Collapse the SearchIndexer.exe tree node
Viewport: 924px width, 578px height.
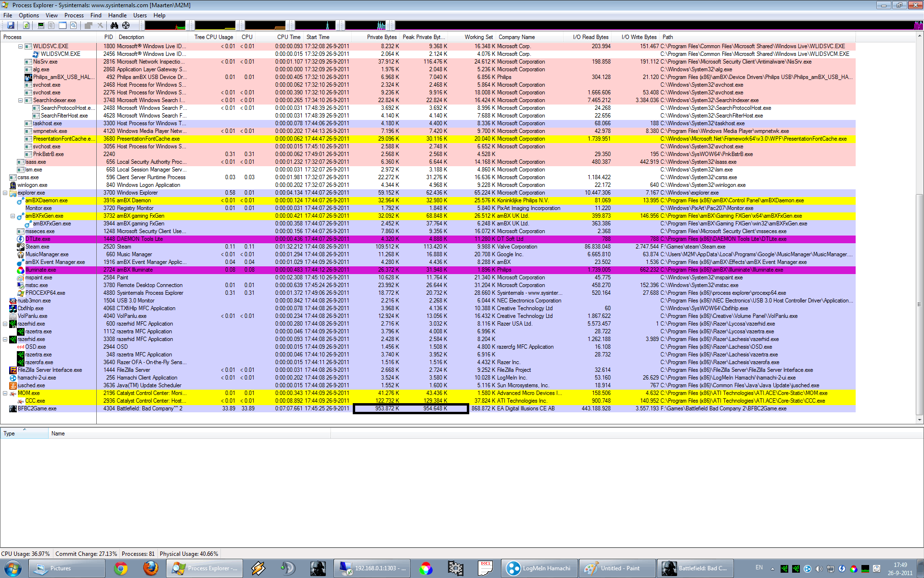click(x=21, y=100)
